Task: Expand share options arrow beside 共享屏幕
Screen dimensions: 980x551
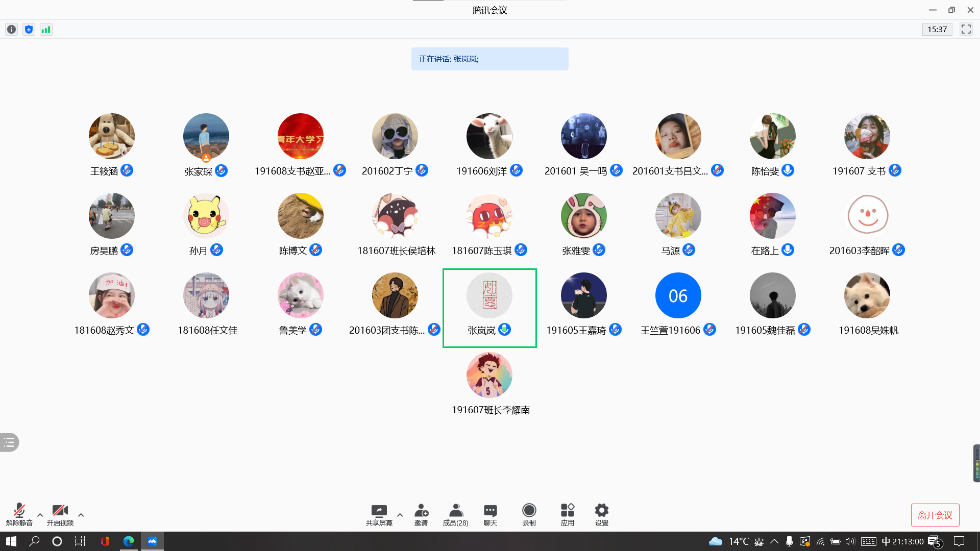Action: (x=400, y=515)
